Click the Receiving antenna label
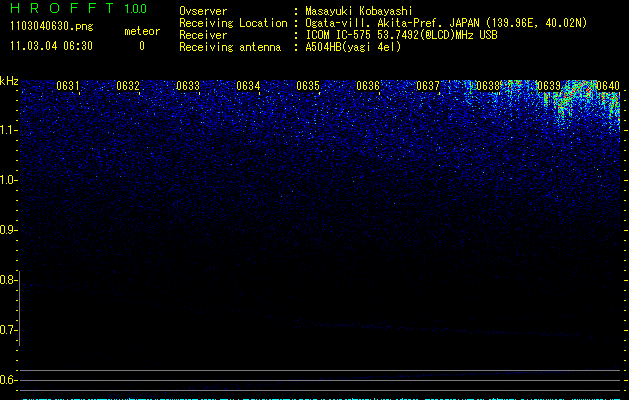The width and height of the screenshot is (629, 400). click(230, 47)
